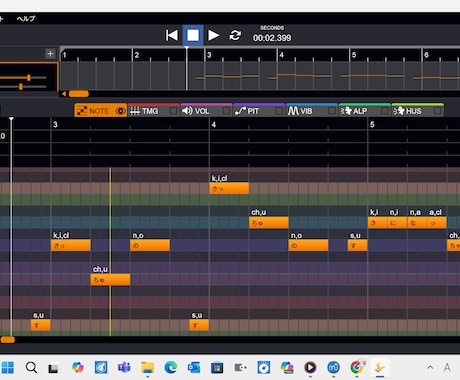Click the active voice synthesizer taskbar icon
Screen dimensions: 460x380
[380, 368]
